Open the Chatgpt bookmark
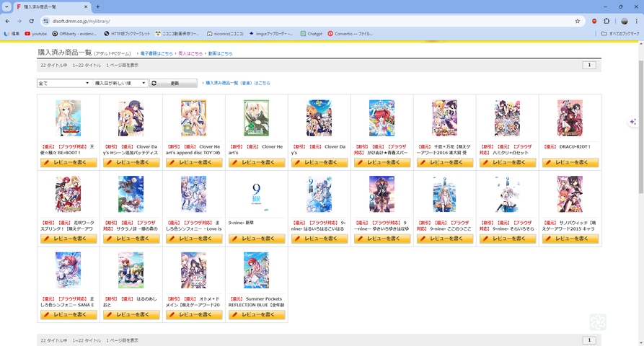Screen dimensions: 644x346 pos(312,34)
